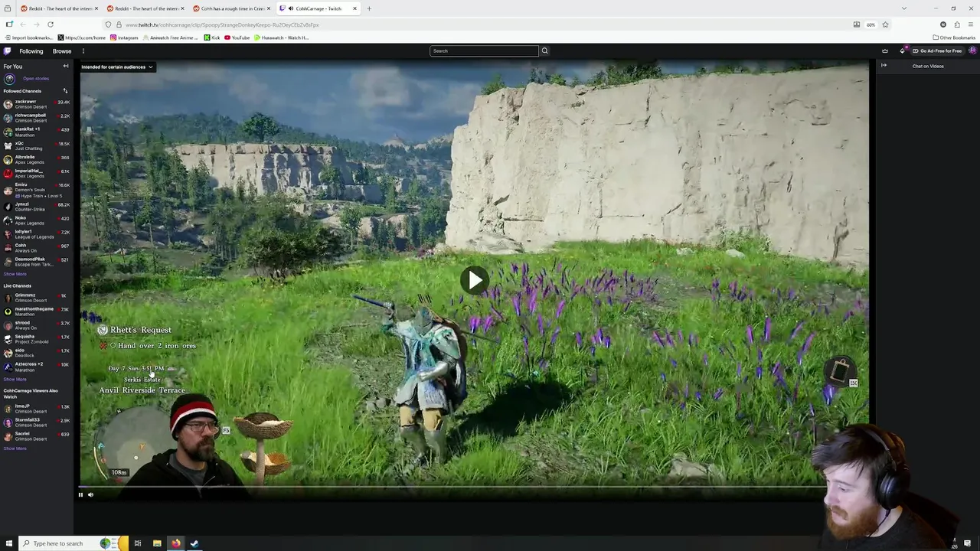The height and width of the screenshot is (551, 980).
Task: Switch to Cohh has a rough time tab
Action: click(231, 8)
